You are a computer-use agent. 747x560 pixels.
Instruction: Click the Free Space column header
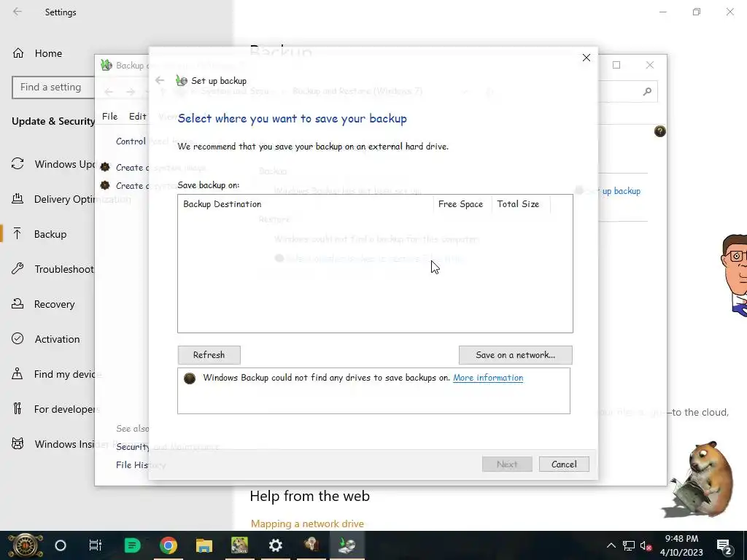(x=461, y=204)
